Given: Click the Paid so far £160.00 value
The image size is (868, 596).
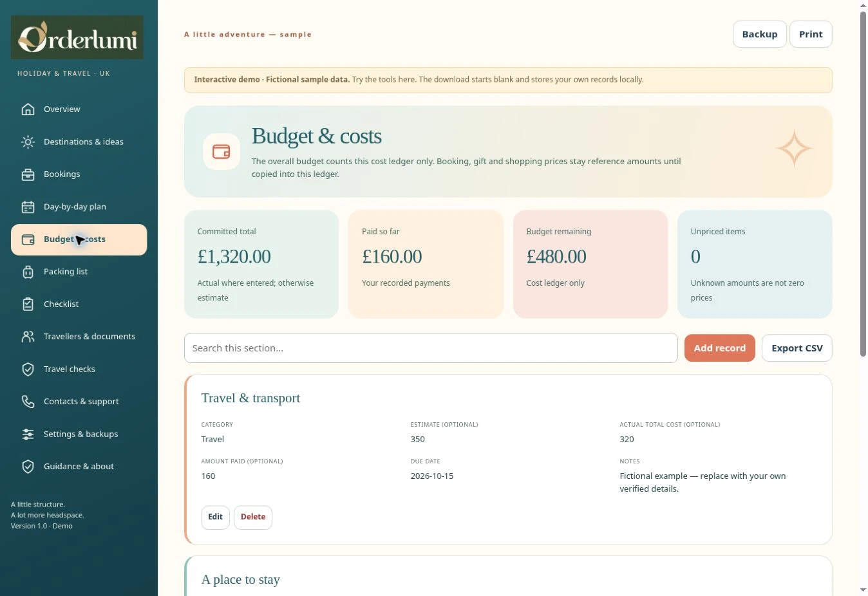Looking at the screenshot, I should (392, 257).
